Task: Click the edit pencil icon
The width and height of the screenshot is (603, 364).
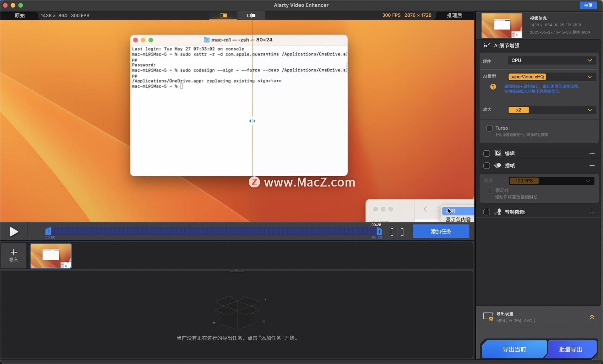Action: pyautogui.click(x=498, y=153)
